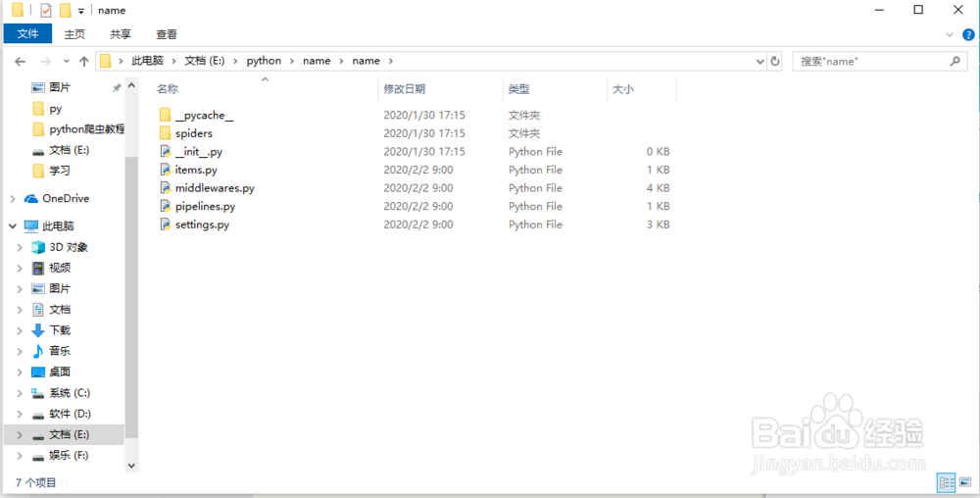Sort by 名称 column header
The image size is (980, 498).
click(168, 89)
